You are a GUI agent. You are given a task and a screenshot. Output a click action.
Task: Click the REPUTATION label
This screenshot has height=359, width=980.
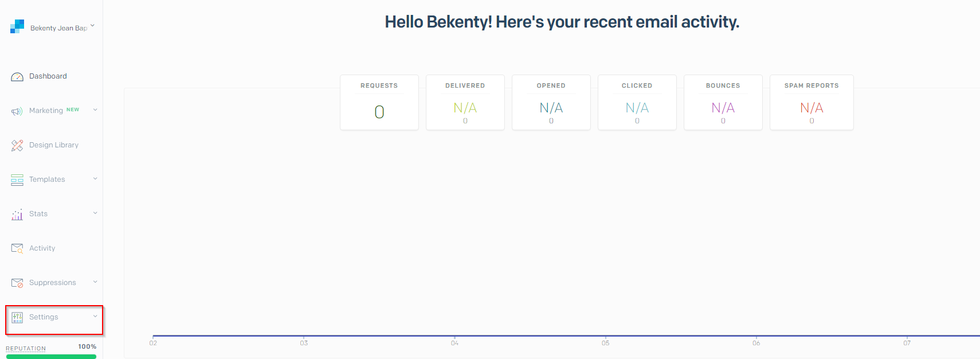click(25, 348)
